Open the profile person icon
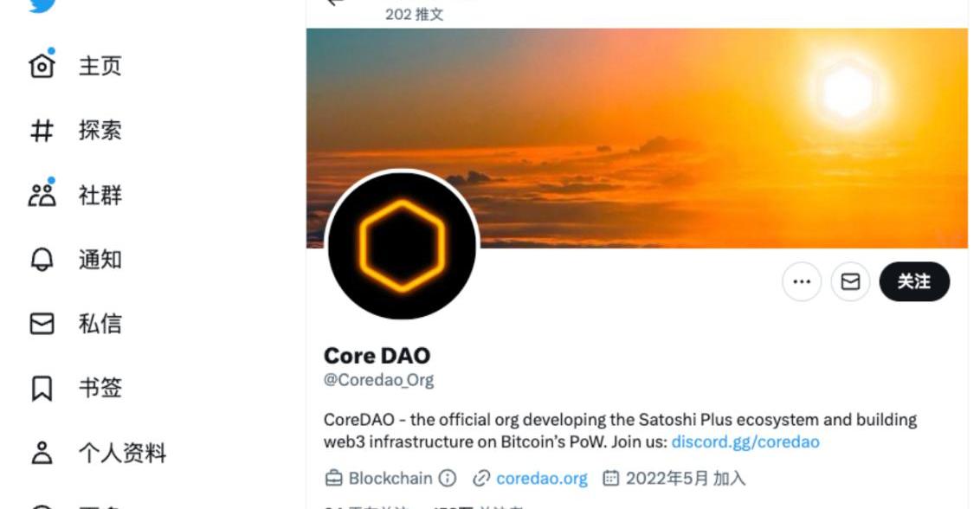This screenshot has height=509, width=980. pos(42,453)
